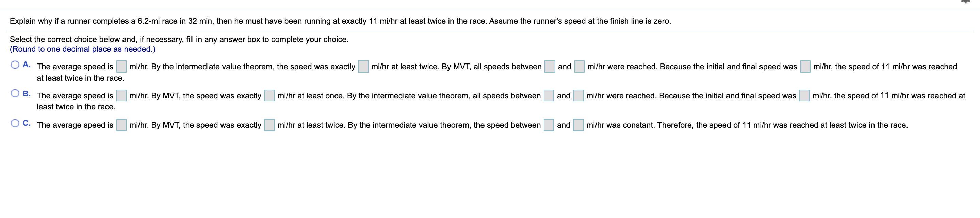Click box after 'and' in choice C

point(578,125)
